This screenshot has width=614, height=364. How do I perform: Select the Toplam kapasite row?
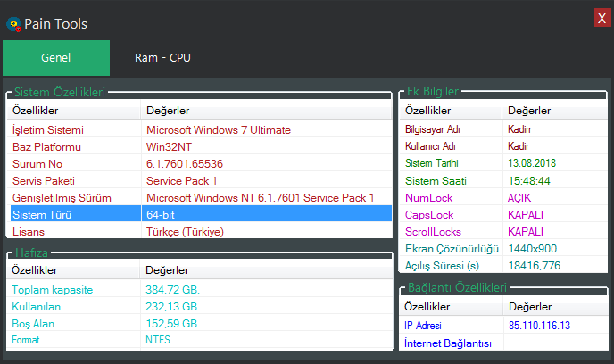199,290
